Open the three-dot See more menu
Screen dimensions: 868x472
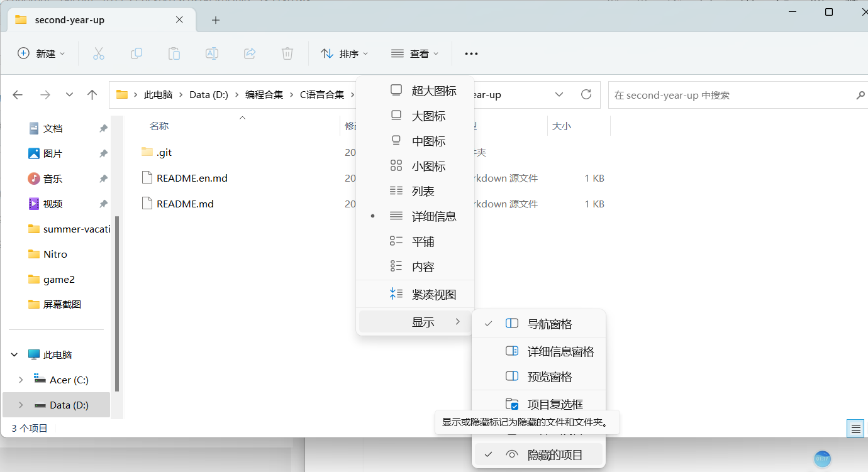(471, 54)
